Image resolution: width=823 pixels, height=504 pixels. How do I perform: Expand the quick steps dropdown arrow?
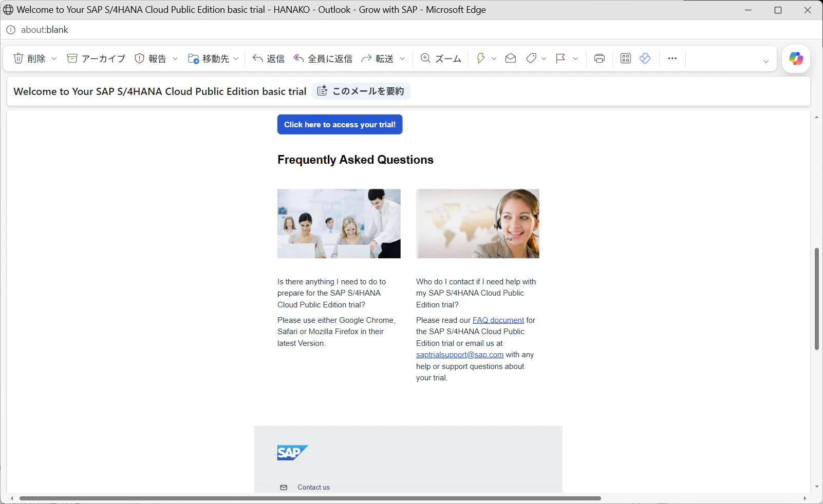[494, 59]
